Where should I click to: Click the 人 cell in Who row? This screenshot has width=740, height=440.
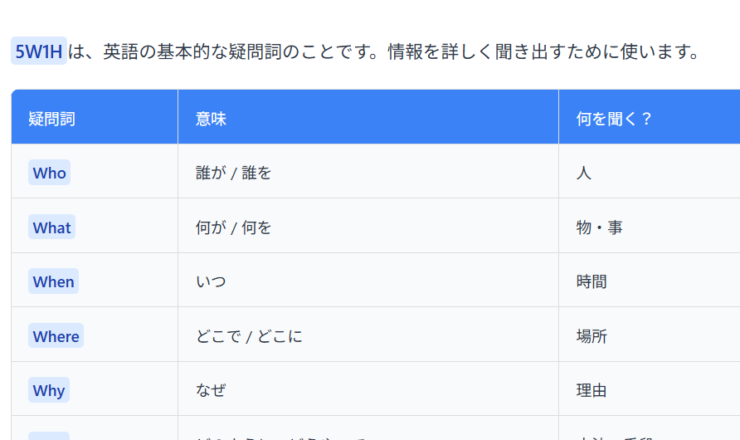coord(584,173)
